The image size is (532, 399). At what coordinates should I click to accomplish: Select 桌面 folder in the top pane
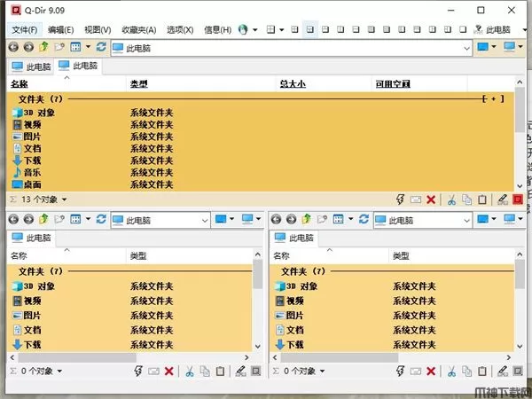pyautogui.click(x=27, y=184)
